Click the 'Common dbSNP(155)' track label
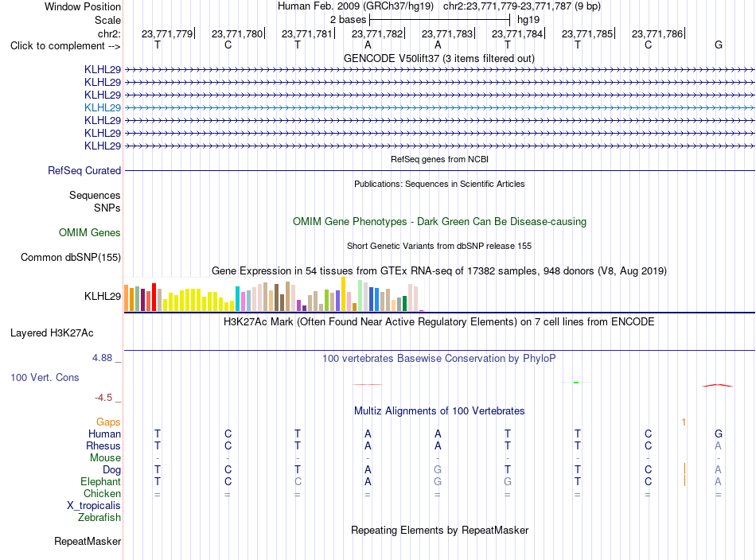The image size is (756, 560). pos(70,258)
